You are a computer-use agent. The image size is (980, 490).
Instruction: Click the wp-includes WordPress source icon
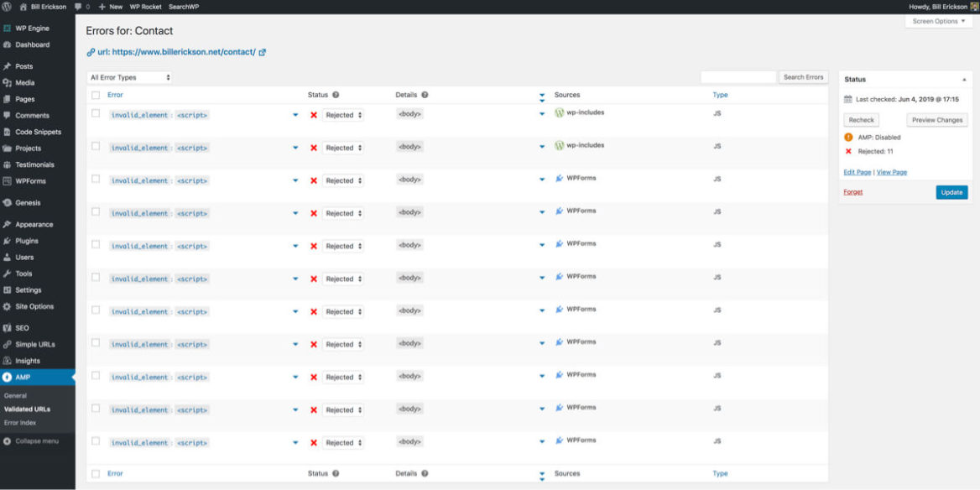coord(558,112)
